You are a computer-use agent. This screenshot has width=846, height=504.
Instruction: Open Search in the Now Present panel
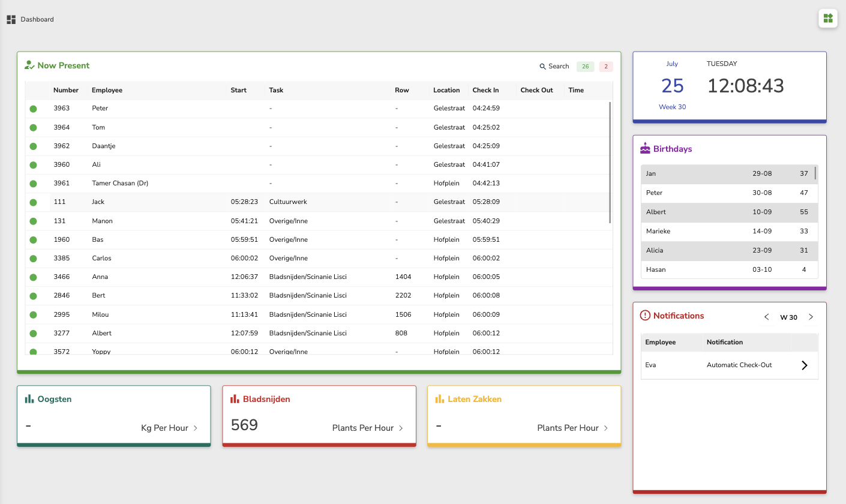click(554, 66)
